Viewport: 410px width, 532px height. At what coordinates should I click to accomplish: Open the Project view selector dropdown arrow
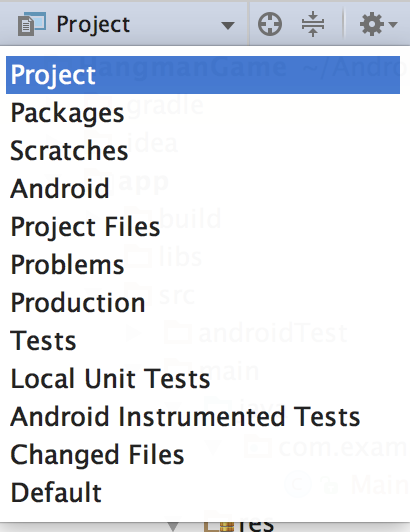click(227, 25)
